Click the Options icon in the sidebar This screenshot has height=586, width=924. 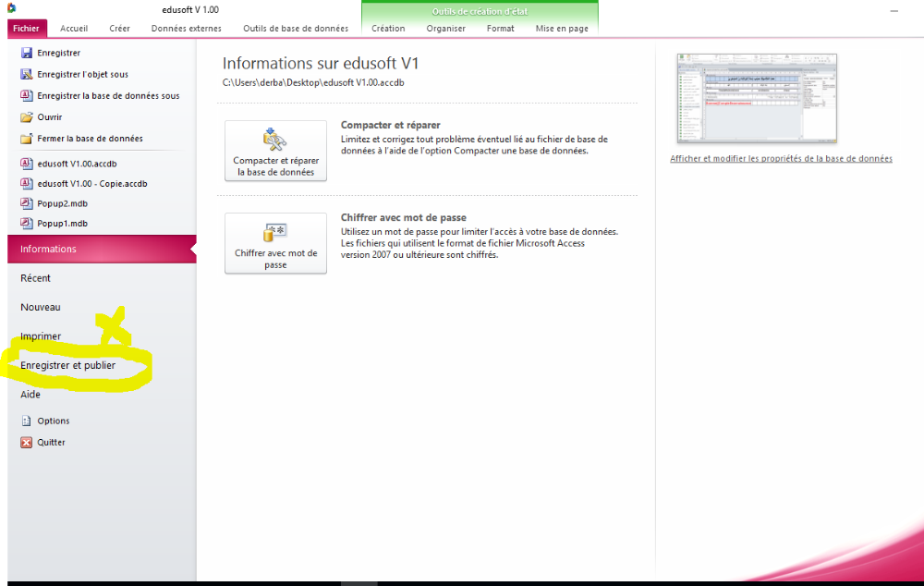coord(27,421)
